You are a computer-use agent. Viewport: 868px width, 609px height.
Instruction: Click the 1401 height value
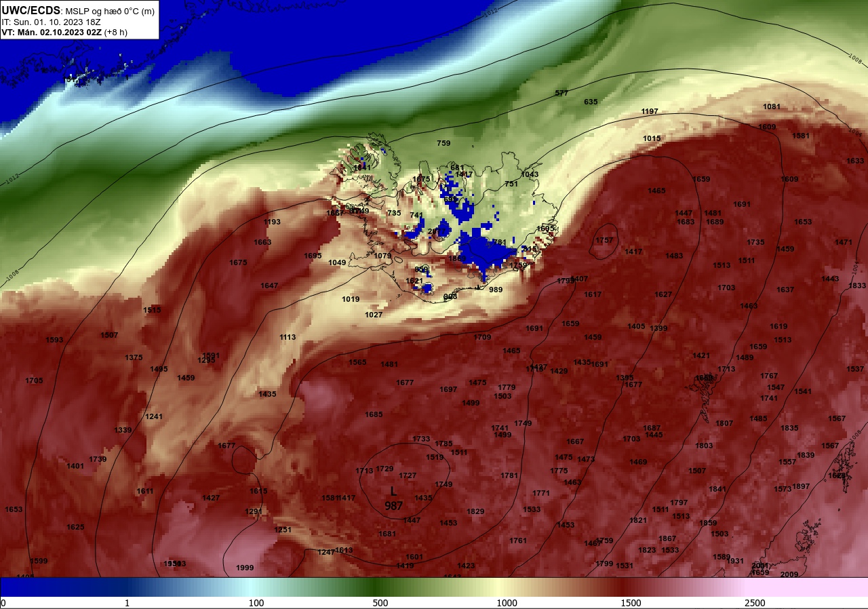coord(75,466)
